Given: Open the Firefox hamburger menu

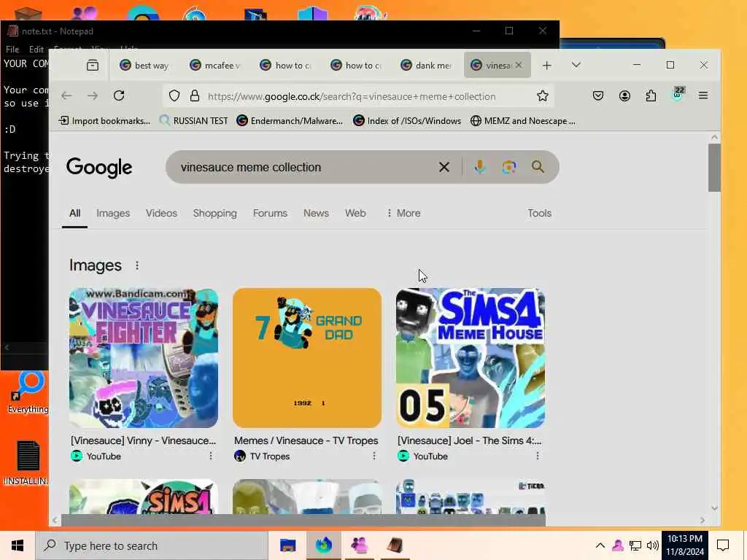Looking at the screenshot, I should click(703, 96).
